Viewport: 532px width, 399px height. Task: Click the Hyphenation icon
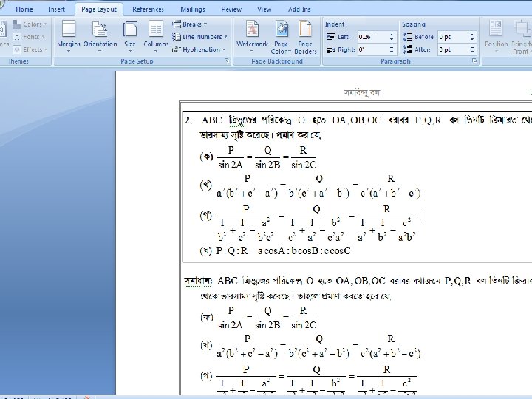(175, 50)
